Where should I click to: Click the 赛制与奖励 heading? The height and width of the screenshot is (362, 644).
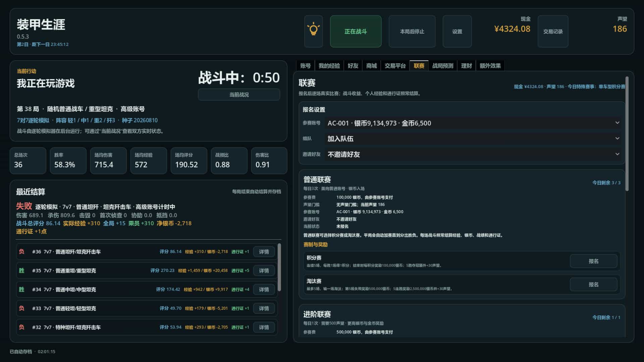[315, 244]
